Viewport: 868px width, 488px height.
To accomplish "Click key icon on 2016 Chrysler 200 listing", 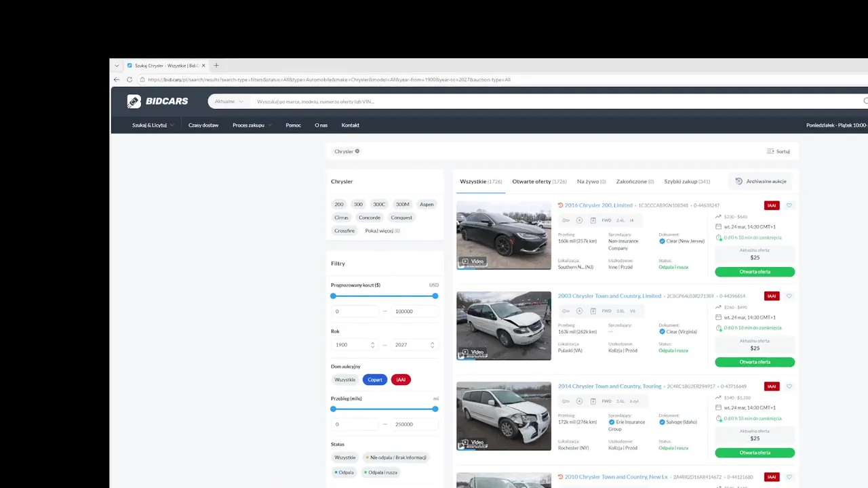I will point(566,220).
